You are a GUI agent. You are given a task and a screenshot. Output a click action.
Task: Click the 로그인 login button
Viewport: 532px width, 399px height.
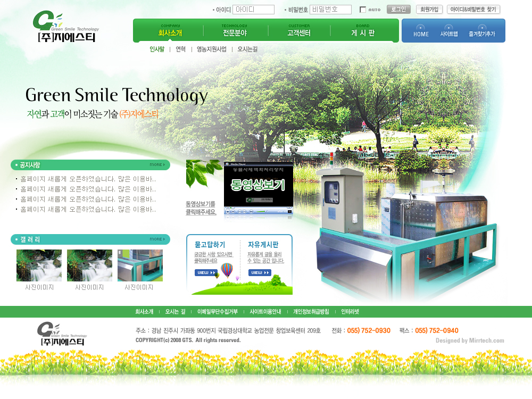[x=398, y=9]
